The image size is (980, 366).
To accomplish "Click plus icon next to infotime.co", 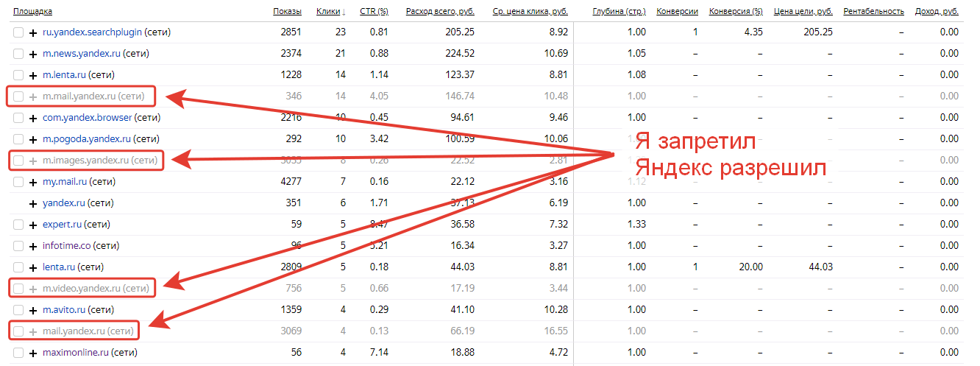I will (33, 246).
